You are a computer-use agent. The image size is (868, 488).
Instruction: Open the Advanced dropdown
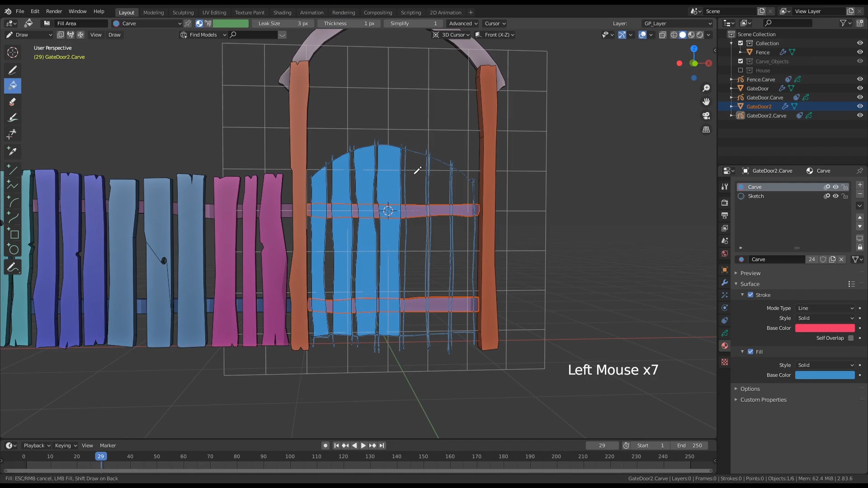click(463, 23)
